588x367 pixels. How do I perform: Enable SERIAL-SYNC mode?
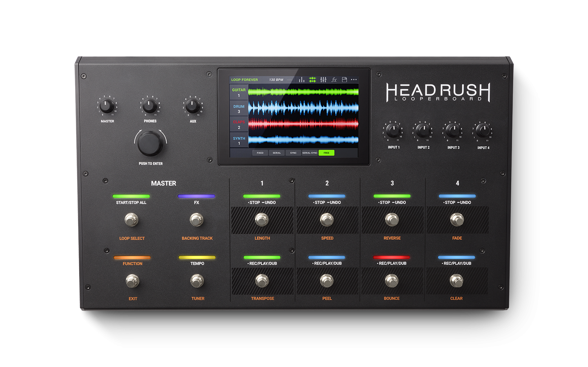coord(310,153)
